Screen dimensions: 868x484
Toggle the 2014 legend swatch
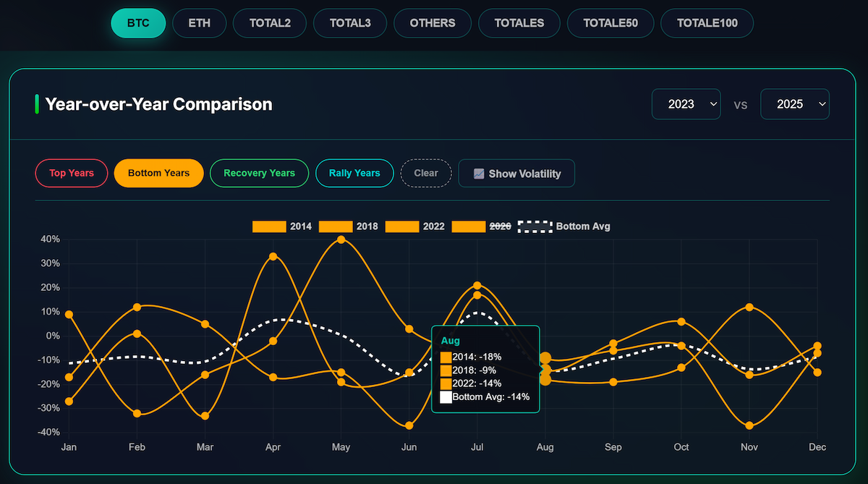[269, 226]
